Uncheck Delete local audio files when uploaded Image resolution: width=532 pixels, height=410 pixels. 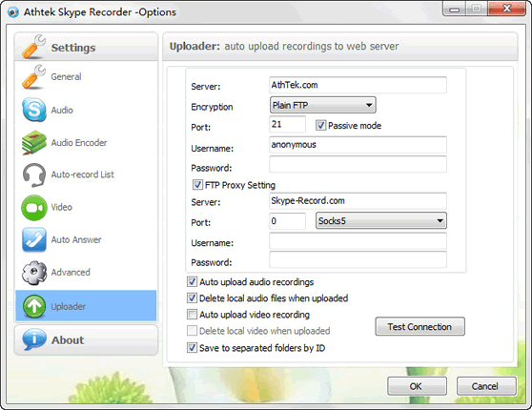(192, 298)
